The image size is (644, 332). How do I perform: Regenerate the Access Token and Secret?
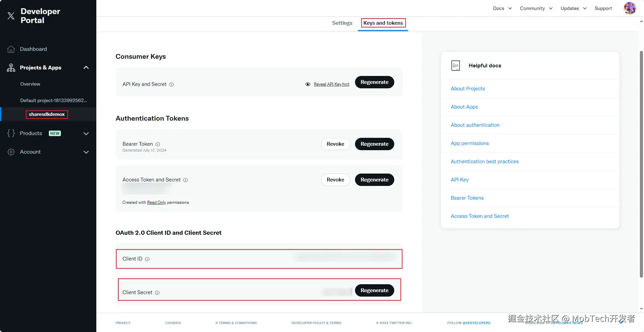(374, 180)
